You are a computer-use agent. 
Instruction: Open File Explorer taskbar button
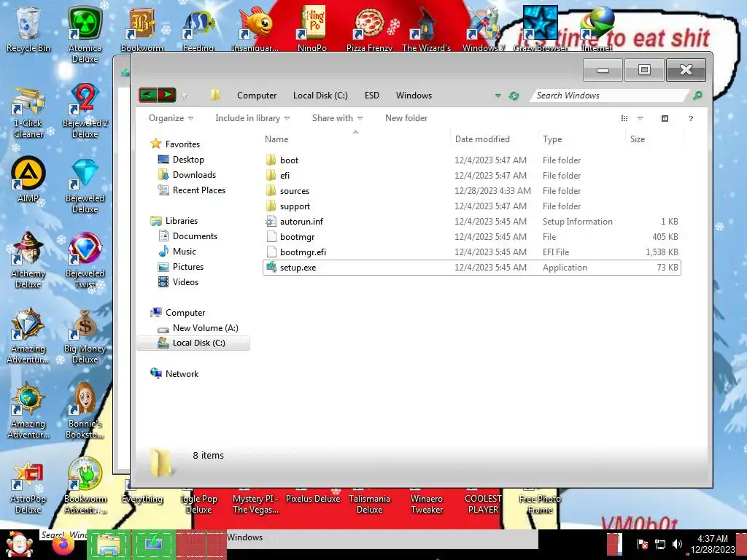coord(109,545)
